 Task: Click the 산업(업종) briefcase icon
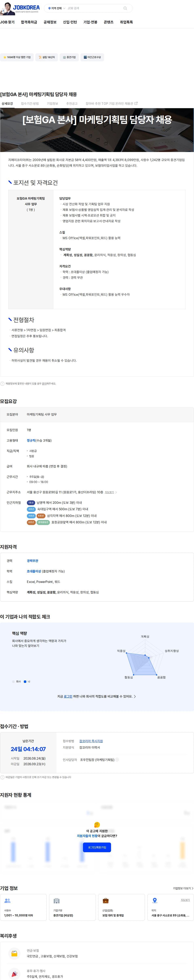coord(105,901)
